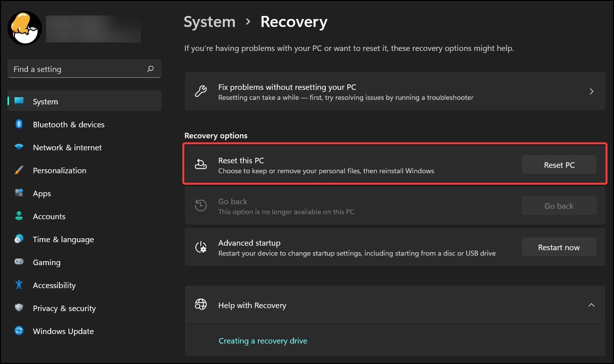Click the 'If you're having problems' intro text

coord(349,48)
